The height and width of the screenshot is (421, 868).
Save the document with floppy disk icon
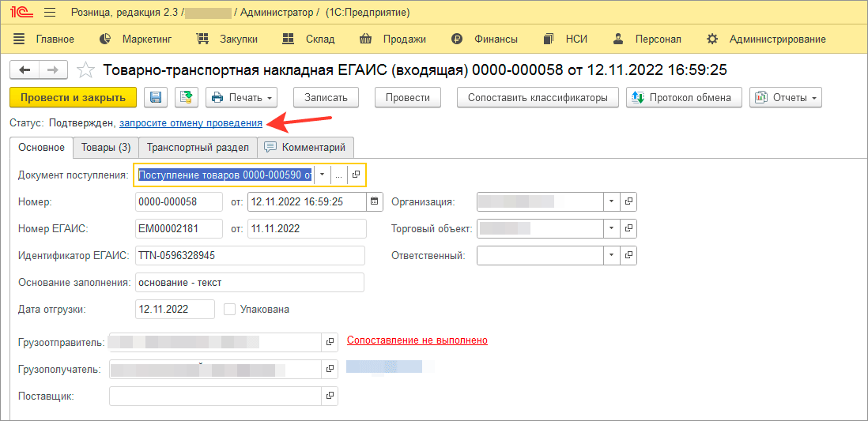pyautogui.click(x=156, y=97)
